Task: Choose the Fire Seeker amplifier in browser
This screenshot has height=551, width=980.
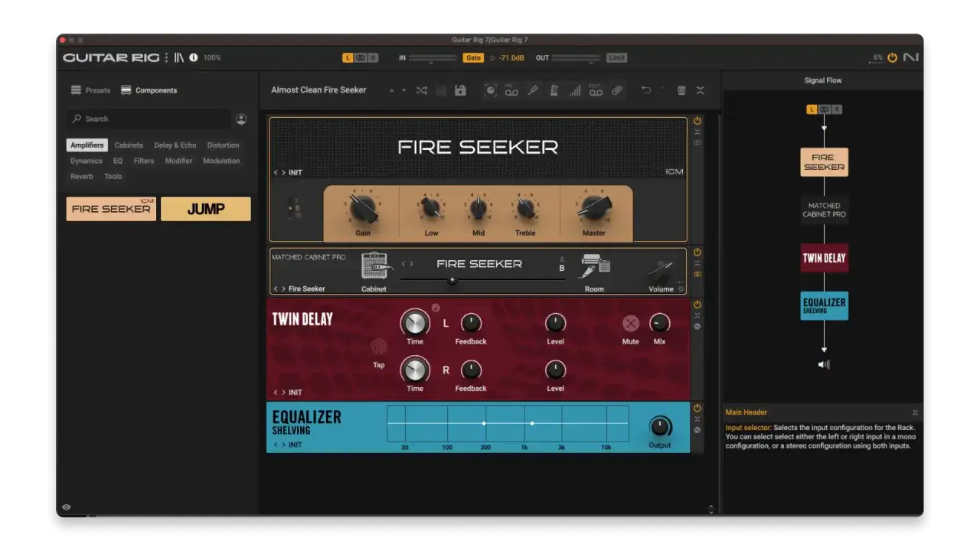Action: coord(111,209)
